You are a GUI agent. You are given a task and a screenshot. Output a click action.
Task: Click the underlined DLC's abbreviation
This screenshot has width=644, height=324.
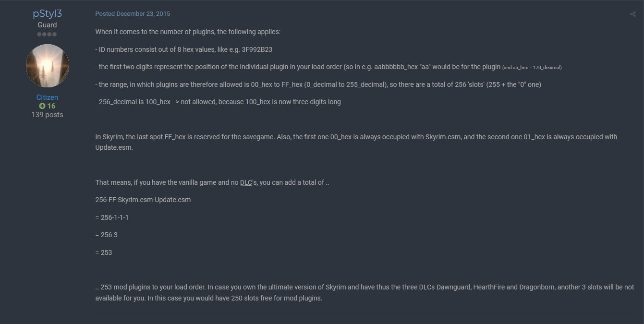250,183
